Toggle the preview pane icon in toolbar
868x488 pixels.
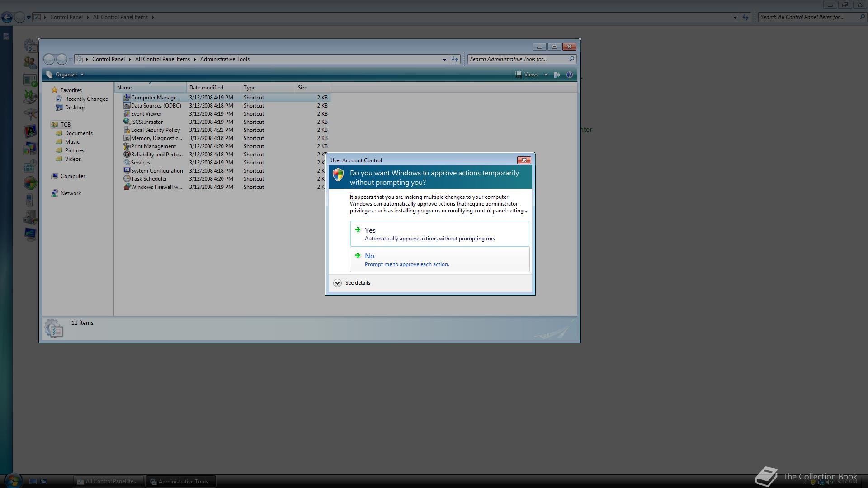tap(557, 75)
